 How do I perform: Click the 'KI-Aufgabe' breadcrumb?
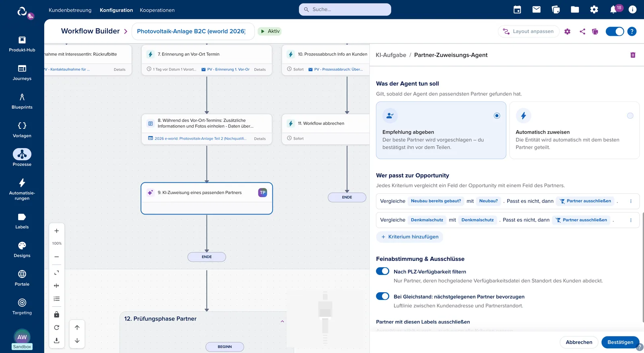(391, 55)
